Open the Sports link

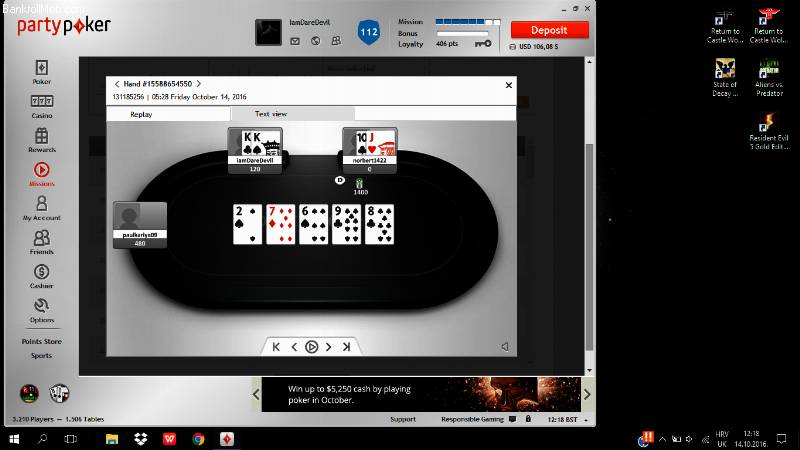(x=41, y=356)
